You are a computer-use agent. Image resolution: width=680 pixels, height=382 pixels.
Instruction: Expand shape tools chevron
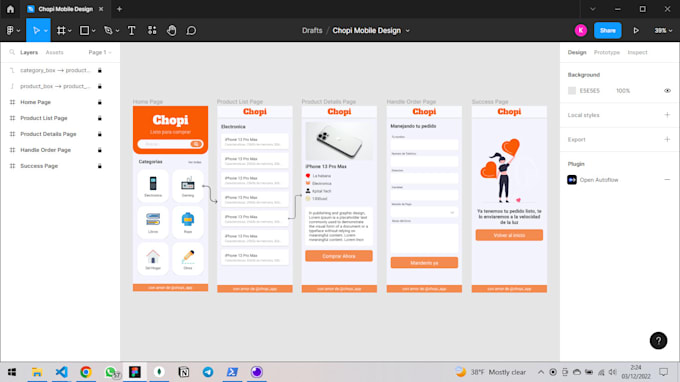click(93, 31)
